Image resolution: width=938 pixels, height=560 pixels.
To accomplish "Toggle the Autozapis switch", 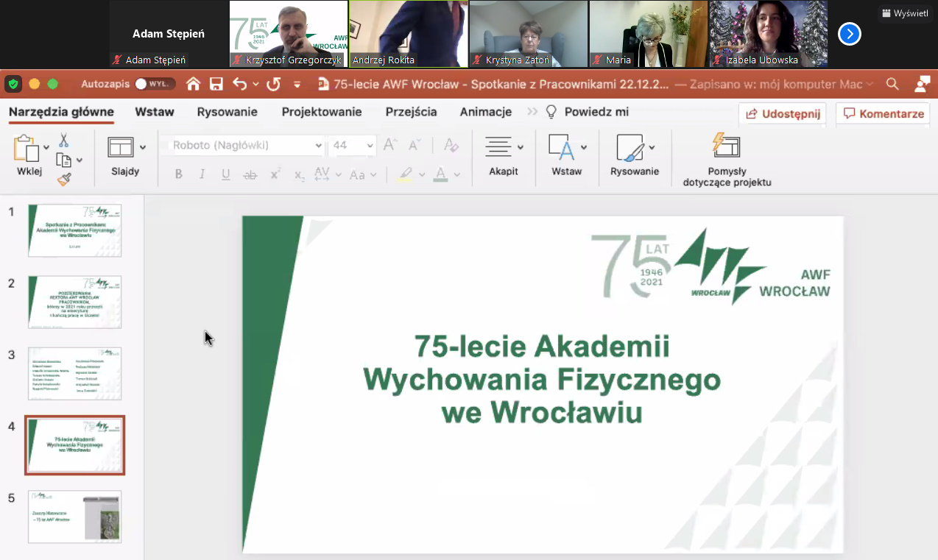I will [155, 84].
